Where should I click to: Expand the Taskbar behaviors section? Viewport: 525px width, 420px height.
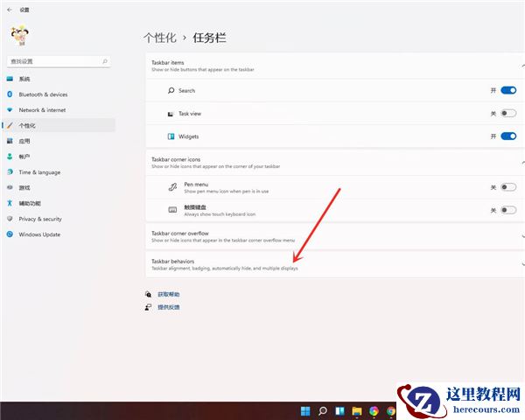335,264
